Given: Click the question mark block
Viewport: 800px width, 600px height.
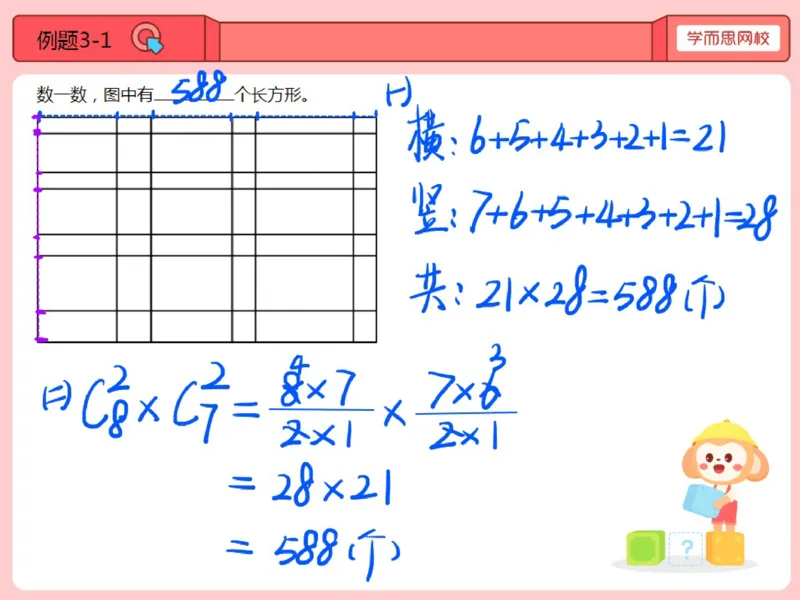Looking at the screenshot, I should click(686, 548).
